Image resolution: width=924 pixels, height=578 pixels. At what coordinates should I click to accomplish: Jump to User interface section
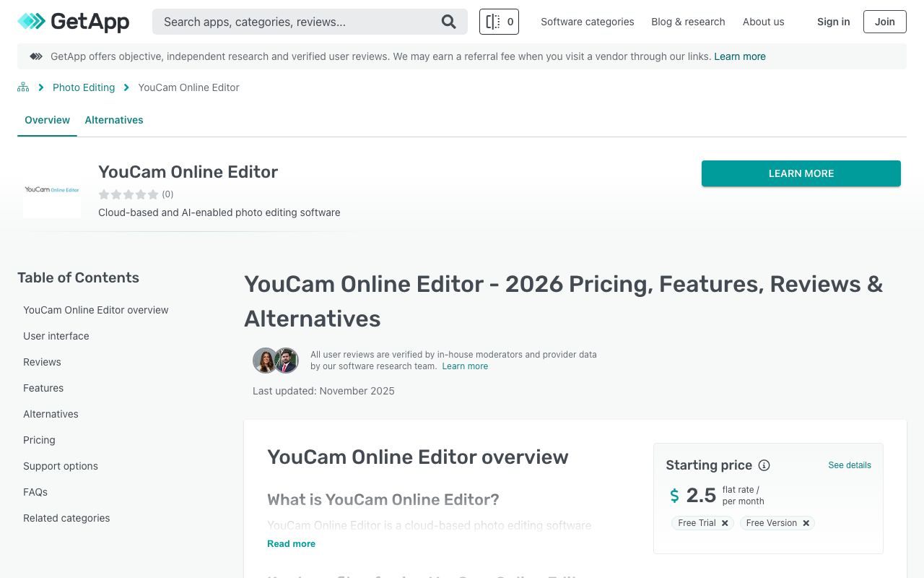tap(56, 336)
